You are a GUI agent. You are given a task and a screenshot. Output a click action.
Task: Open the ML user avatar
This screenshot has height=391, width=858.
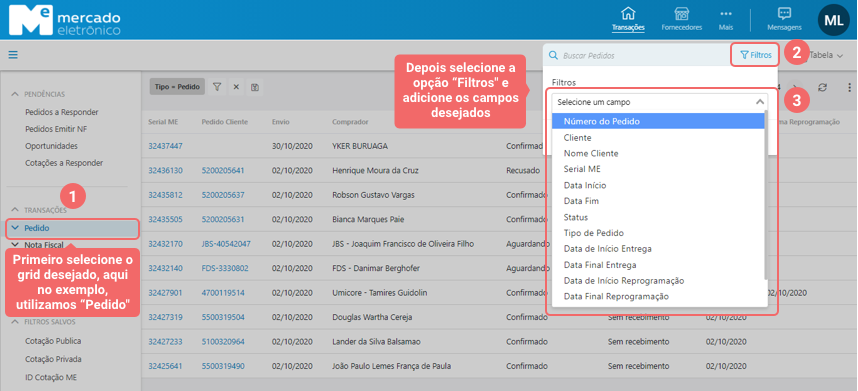click(x=833, y=20)
